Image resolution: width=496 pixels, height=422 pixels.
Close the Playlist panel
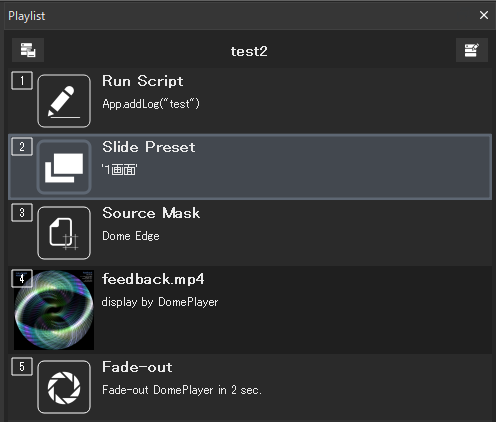tap(484, 15)
